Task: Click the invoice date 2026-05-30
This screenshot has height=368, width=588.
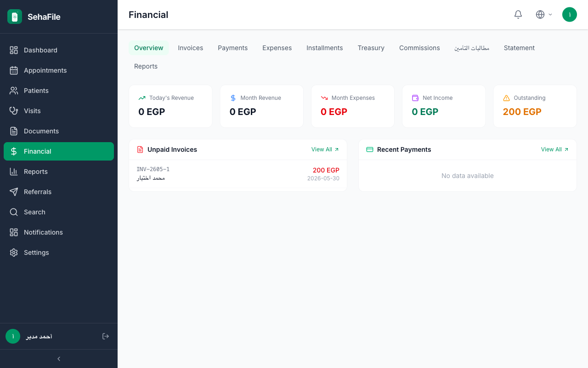Action: tap(323, 178)
